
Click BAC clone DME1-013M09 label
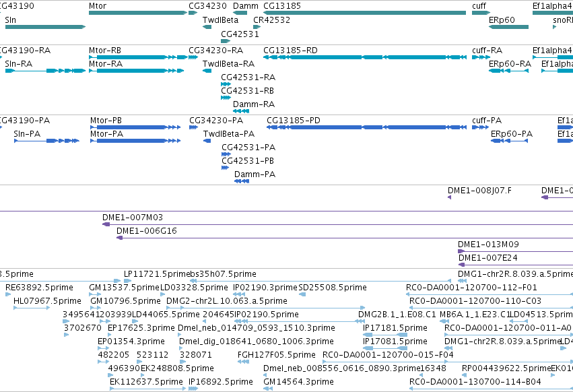[x=488, y=244]
